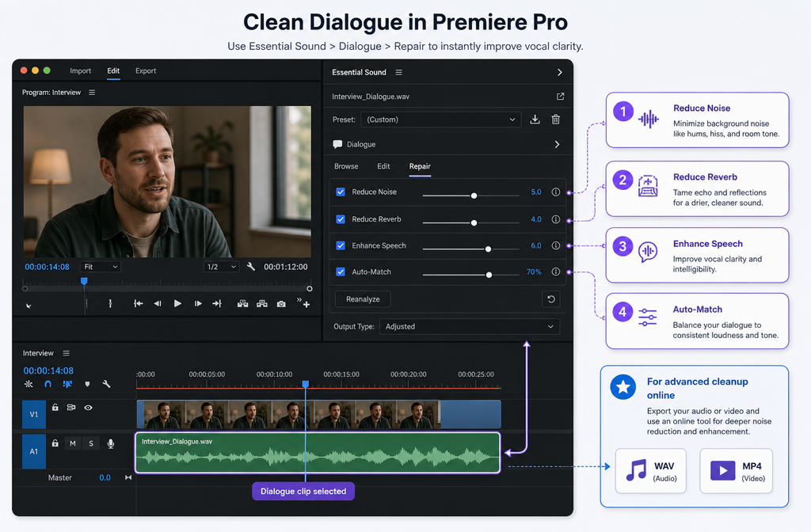Uncheck the Reduce Noise checkbox
Viewport: 811px width, 532px height.
[341, 192]
